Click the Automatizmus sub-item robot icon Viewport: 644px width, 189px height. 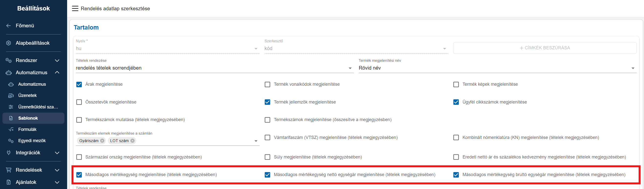pyautogui.click(x=11, y=84)
